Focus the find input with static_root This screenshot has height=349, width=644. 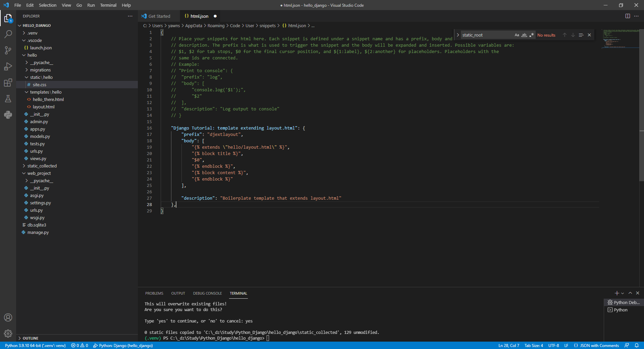(487, 35)
